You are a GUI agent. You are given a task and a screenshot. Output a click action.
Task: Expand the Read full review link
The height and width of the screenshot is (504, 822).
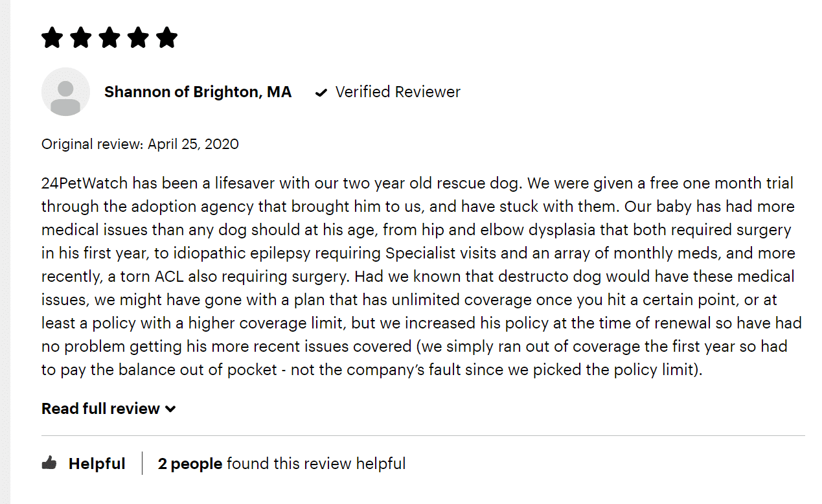point(109,409)
